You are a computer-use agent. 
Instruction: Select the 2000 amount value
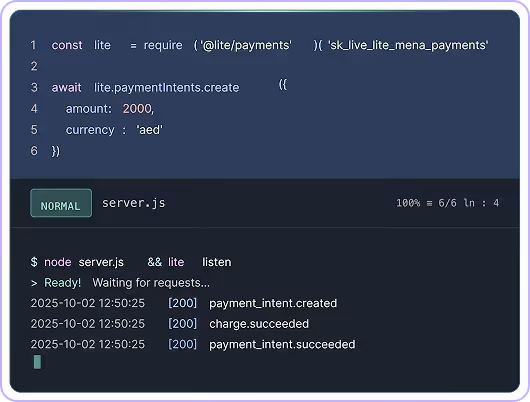137,109
